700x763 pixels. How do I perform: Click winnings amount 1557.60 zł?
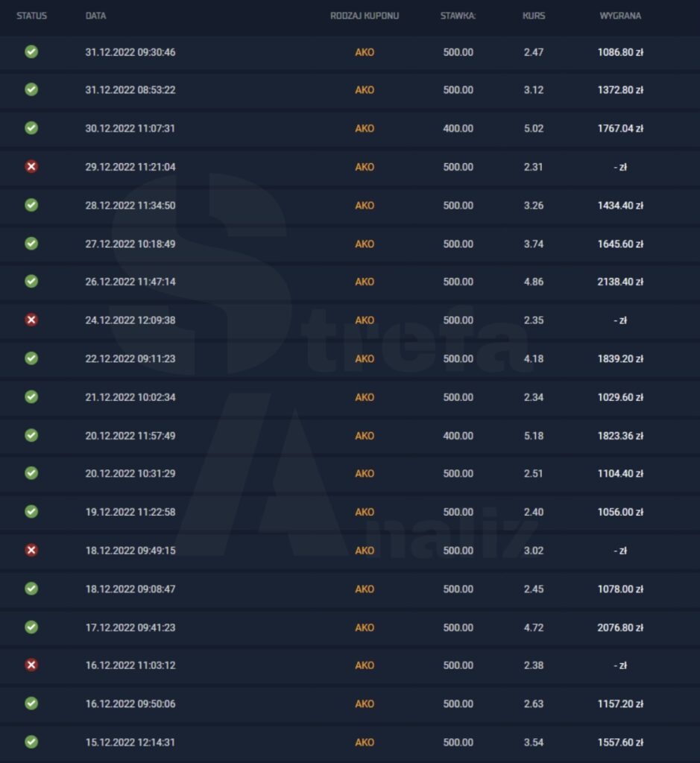(620, 742)
